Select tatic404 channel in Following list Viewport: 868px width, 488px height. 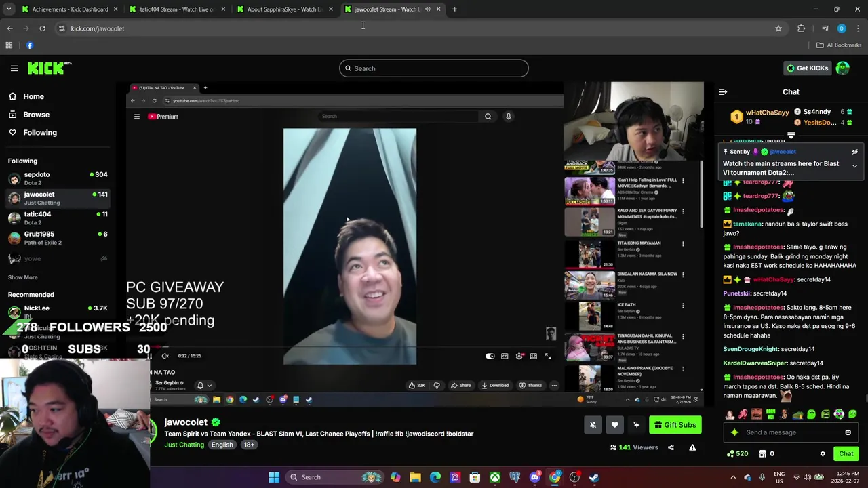[x=58, y=218]
